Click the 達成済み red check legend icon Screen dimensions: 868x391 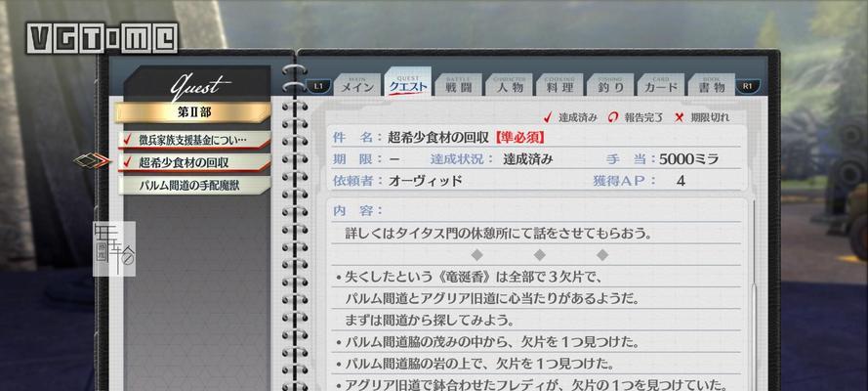coord(548,117)
